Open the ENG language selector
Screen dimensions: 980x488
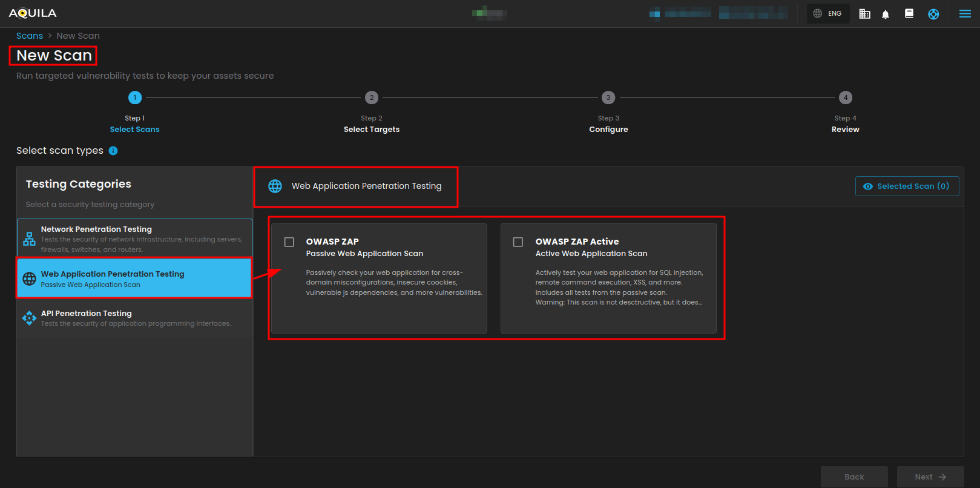pos(827,13)
